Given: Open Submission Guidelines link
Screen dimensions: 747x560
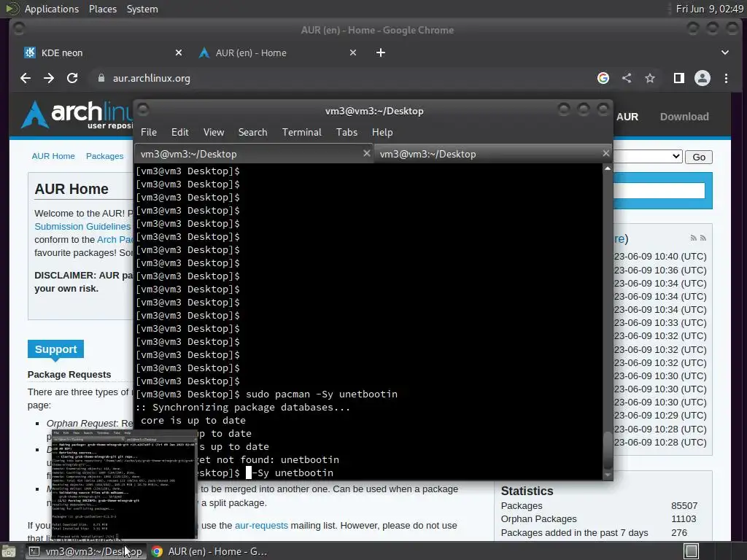Looking at the screenshot, I should (82, 227).
